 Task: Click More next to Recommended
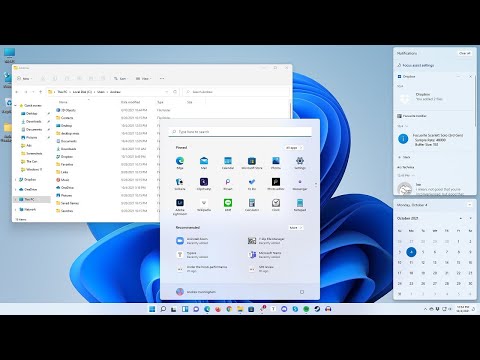tap(295, 228)
